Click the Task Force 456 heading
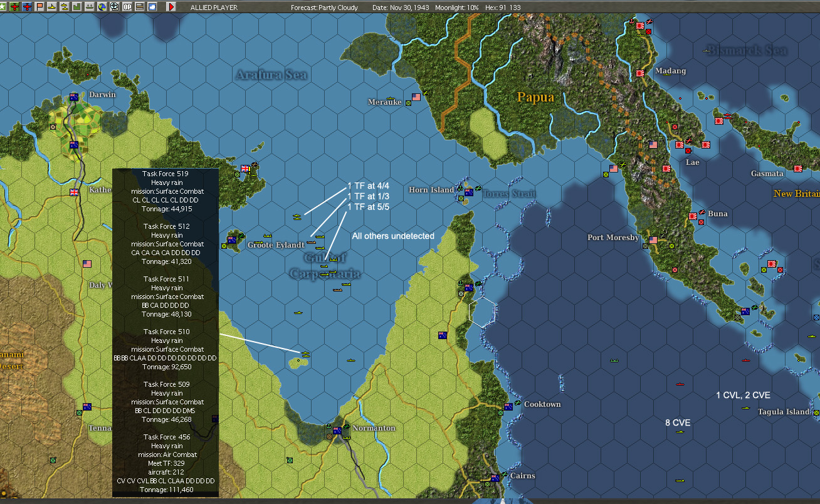Viewport: 820px width, 504px height. click(166, 437)
